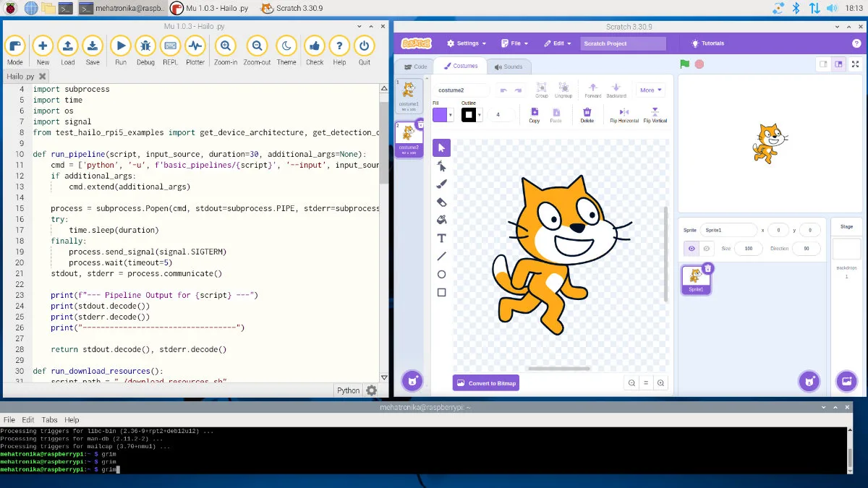The image size is (868, 488).
Task: Open Mu Help
Action: (x=339, y=51)
